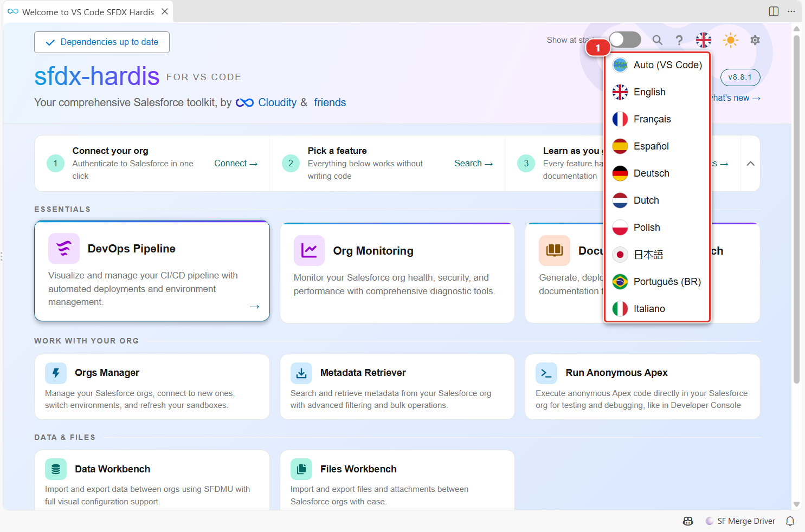This screenshot has height=532, width=805.
Task: Click the Orgs Manager lightning icon
Action: (56, 373)
